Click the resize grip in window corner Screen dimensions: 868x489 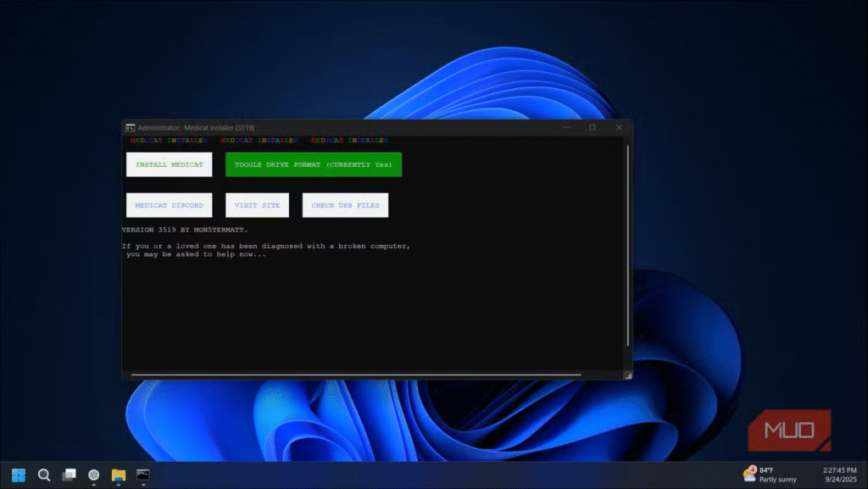pyautogui.click(x=628, y=375)
